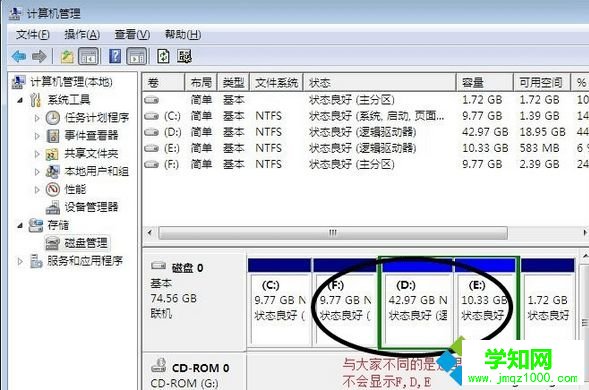Click the 任务计划程序 clock icon
The width and height of the screenshot is (589, 390).
[x=53, y=118]
